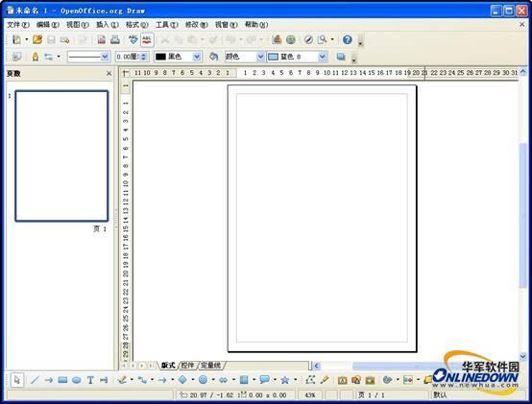Open the Chart insert icon
Screen dimensions: 532x404
tap(277, 39)
